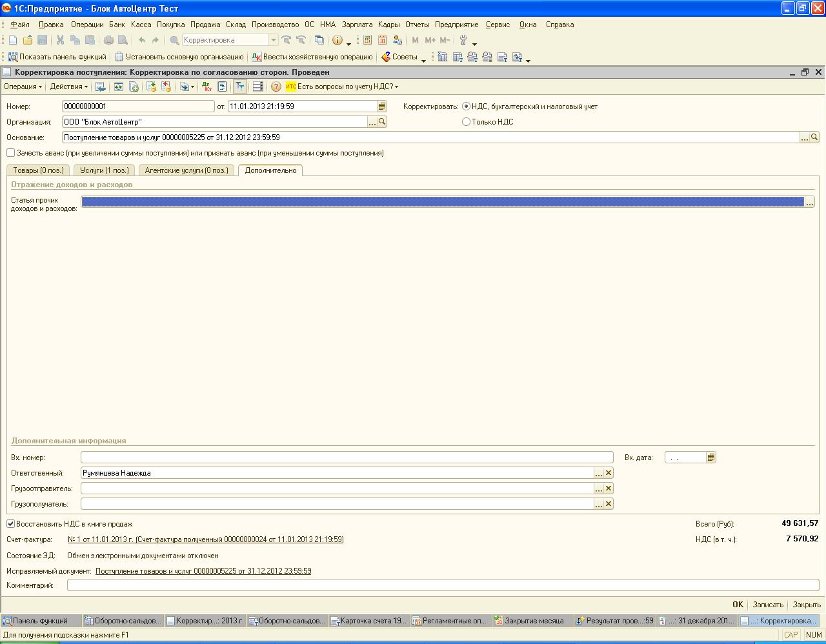
Task: Click the magnifier next to Организация field
Action: [x=382, y=122]
